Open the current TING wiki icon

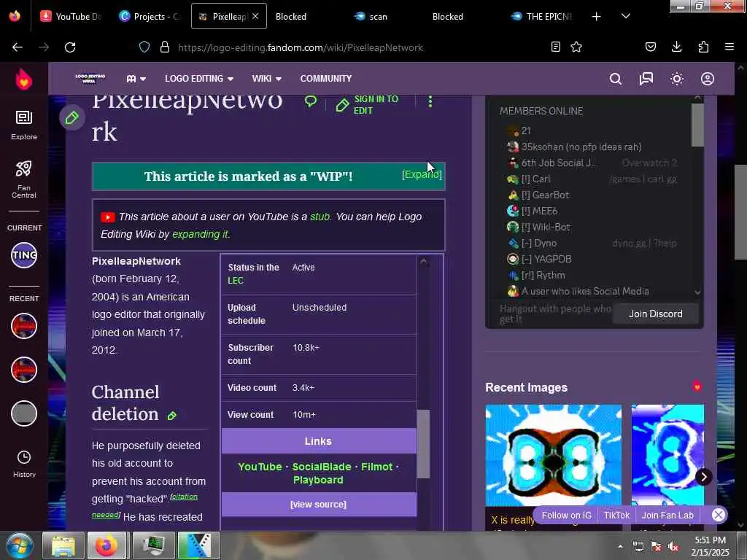pos(24,255)
